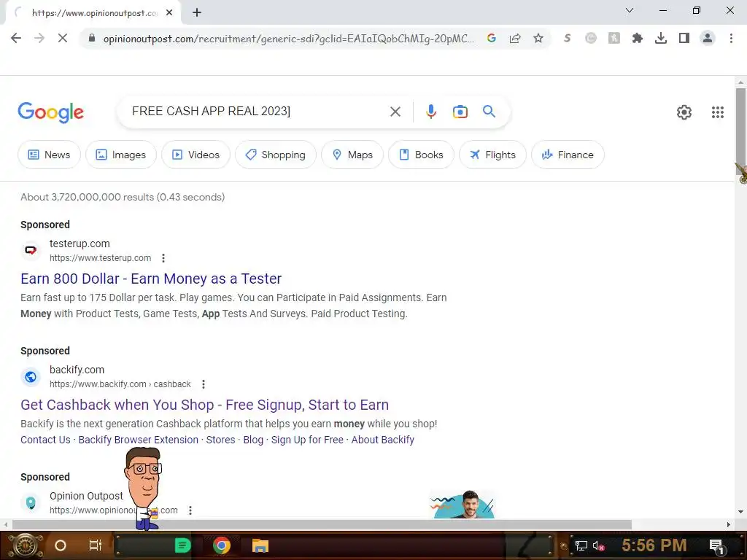Click backify.com globe favicon
The width and height of the screenshot is (747, 560).
[x=31, y=377]
